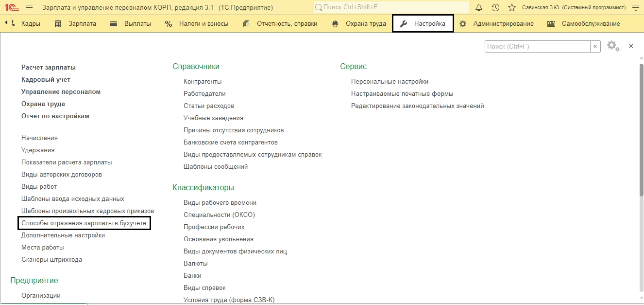Click user name Савинская З.Ю.
Screen dimensions: 644x305
(x=574, y=8)
